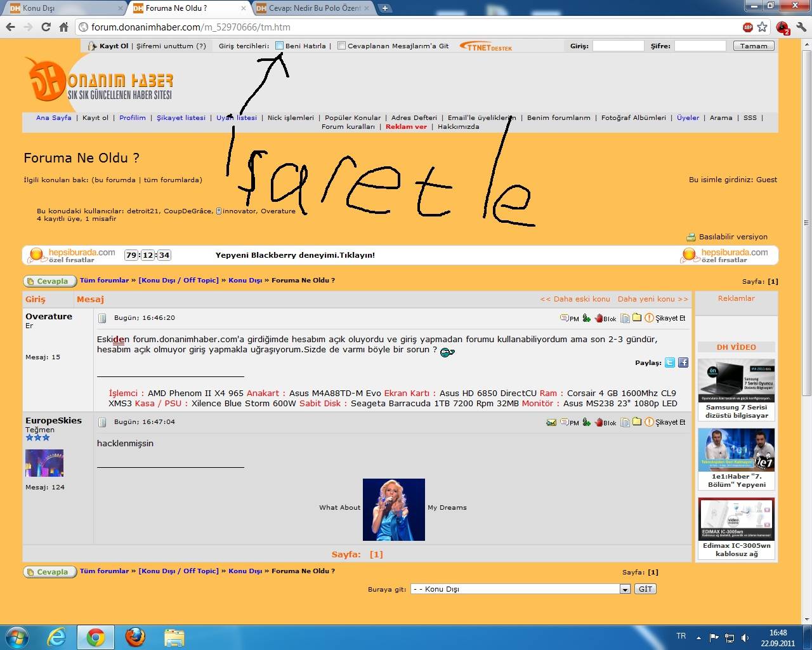Click the email envelope icon in EuropeSkies' post
Viewport: 812px width, 650px height.
(551, 422)
